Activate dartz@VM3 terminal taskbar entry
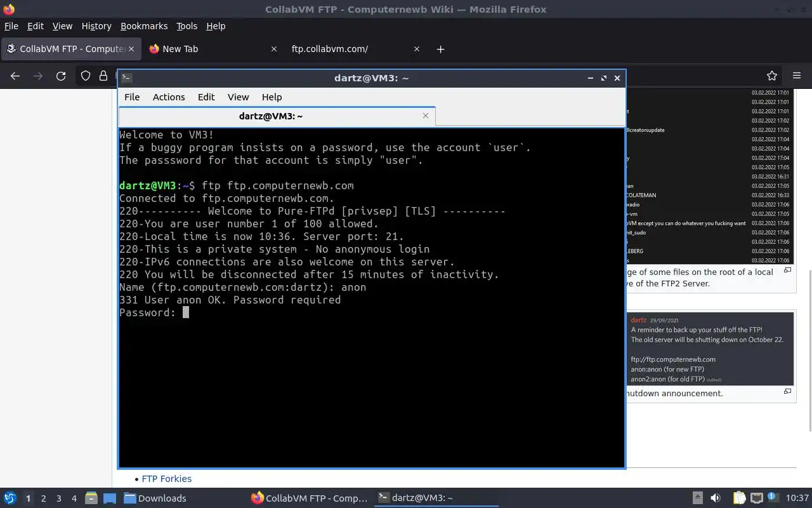Image resolution: width=812 pixels, height=508 pixels. [x=436, y=498]
